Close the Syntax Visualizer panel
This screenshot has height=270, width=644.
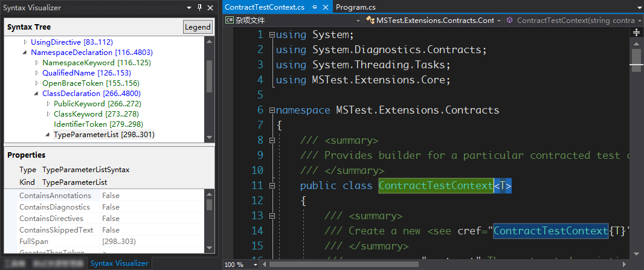coord(210,8)
